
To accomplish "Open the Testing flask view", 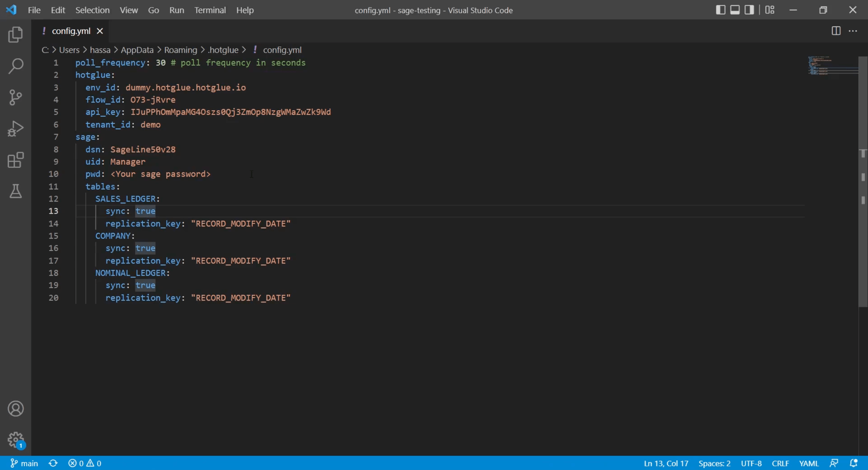I will (15, 191).
